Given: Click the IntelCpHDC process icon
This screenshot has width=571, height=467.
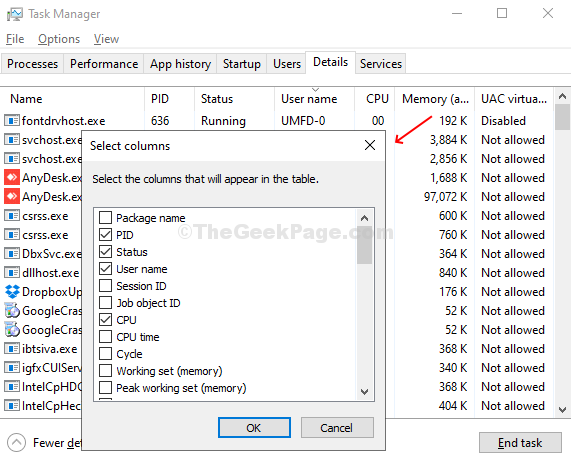Looking at the screenshot, I should pyautogui.click(x=12, y=386).
